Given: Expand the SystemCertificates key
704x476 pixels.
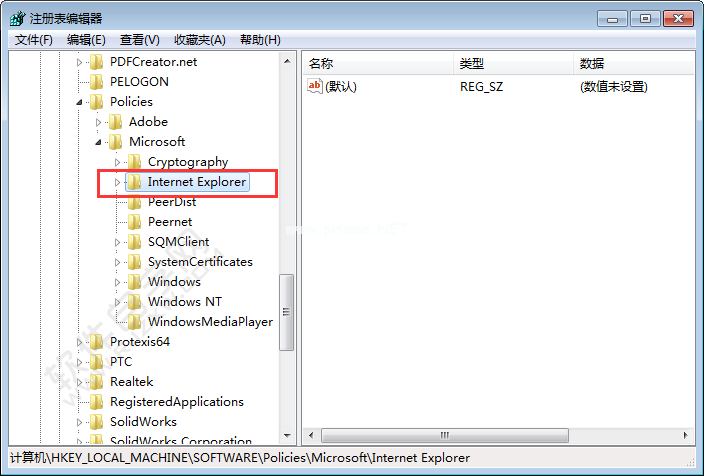Looking at the screenshot, I should [x=117, y=262].
